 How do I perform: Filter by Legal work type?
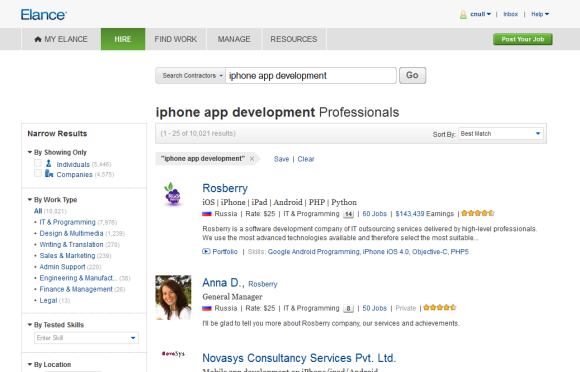(48, 300)
